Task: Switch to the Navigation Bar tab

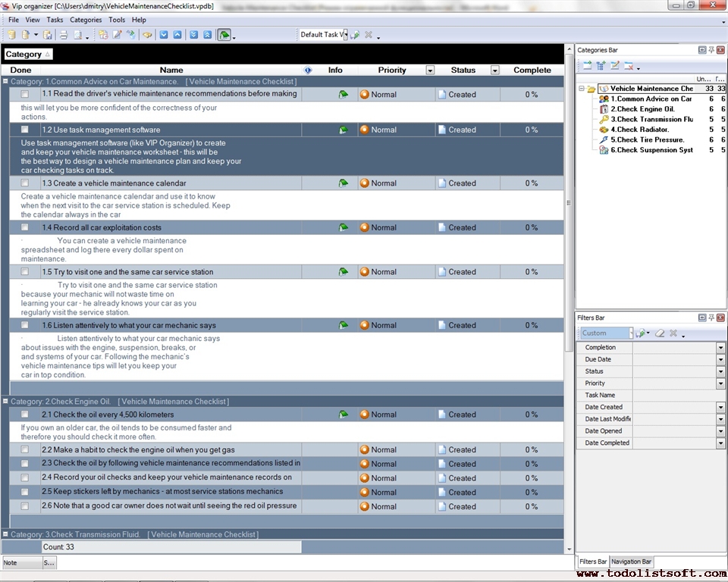Action: tap(631, 562)
